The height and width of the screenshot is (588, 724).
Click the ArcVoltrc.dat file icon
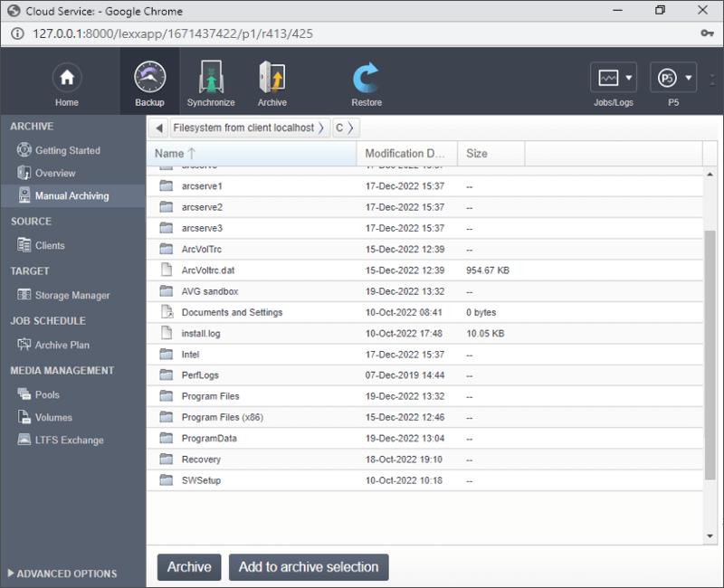(167, 270)
